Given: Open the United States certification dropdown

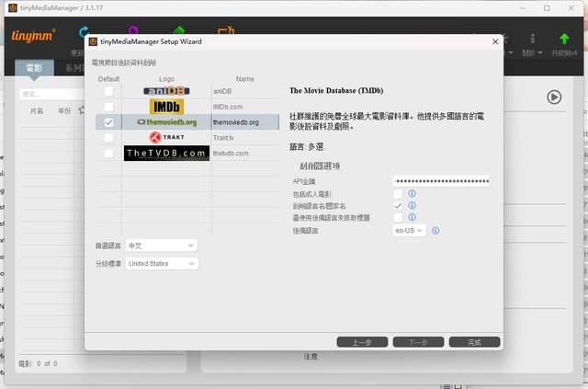Looking at the screenshot, I should tap(162, 264).
